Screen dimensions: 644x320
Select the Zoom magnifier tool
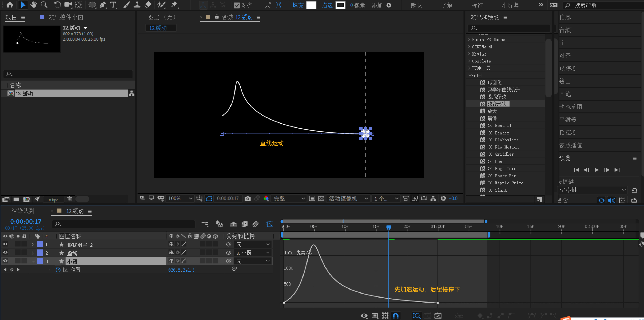click(44, 5)
